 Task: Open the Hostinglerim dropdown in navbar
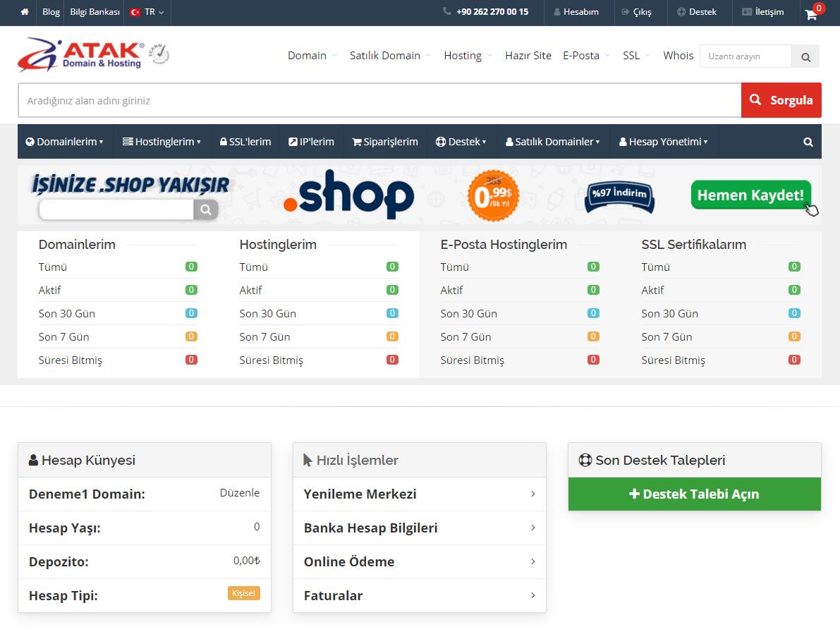point(162,142)
